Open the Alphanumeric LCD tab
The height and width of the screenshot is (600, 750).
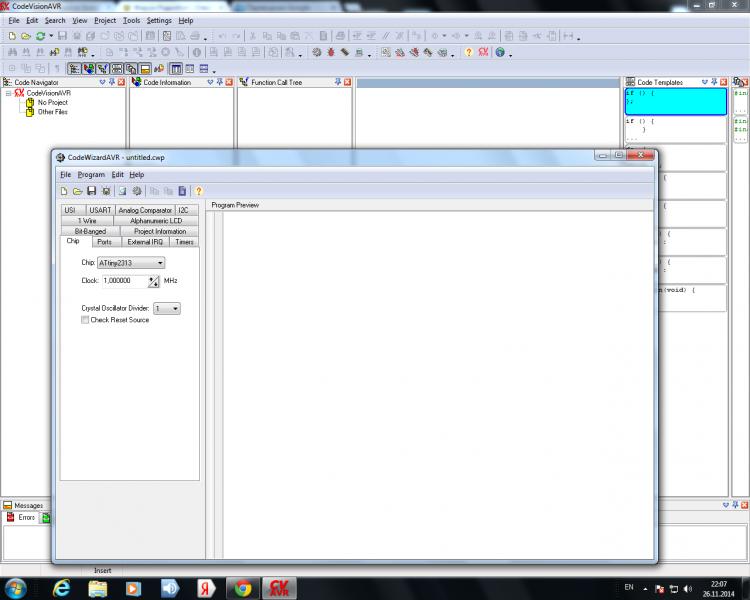tap(156, 221)
